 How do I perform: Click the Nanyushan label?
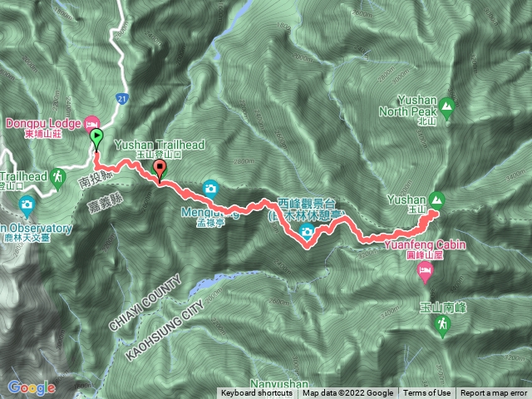[279, 383]
